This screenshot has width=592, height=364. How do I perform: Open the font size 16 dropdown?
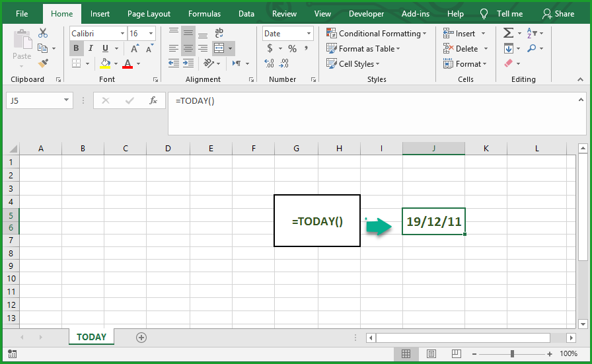[151, 34]
